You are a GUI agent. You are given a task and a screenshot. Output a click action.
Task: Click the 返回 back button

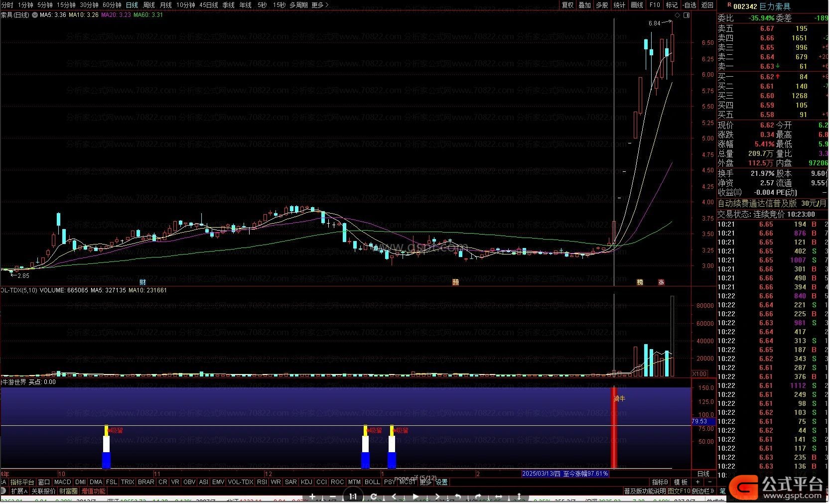click(707, 5)
